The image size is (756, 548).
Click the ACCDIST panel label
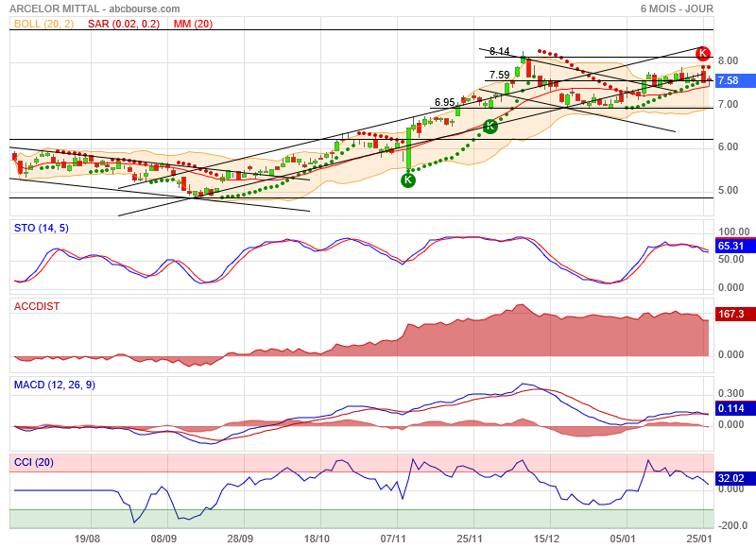click(x=37, y=306)
